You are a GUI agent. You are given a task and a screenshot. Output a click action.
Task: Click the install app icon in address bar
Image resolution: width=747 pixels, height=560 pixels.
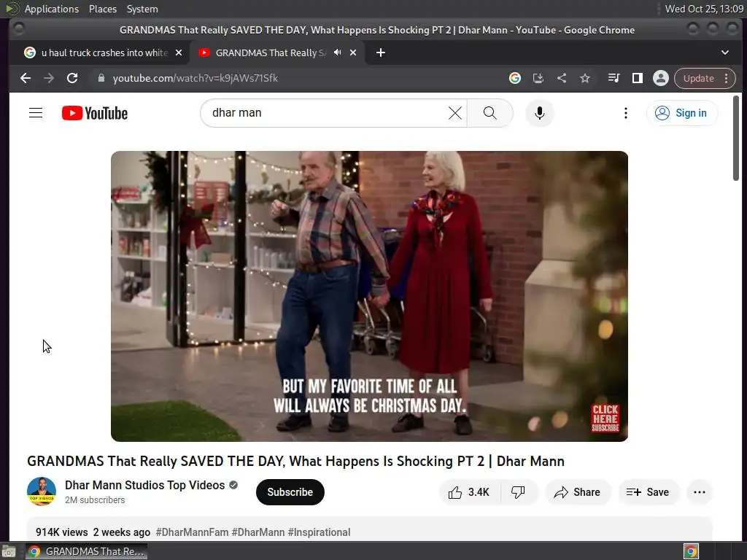(x=538, y=78)
